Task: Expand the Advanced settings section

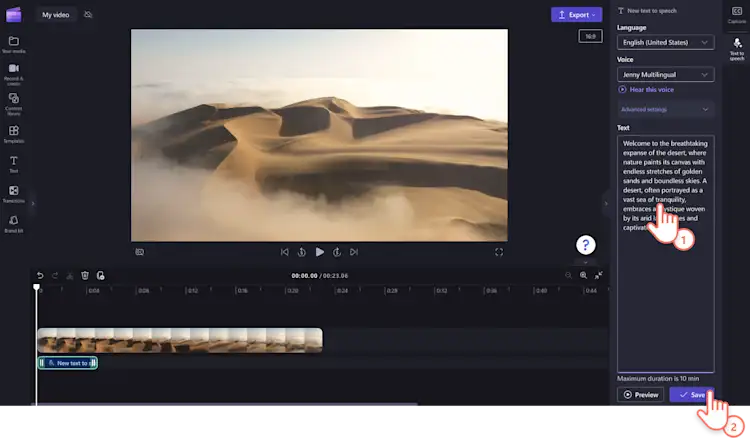Action: tap(665, 110)
